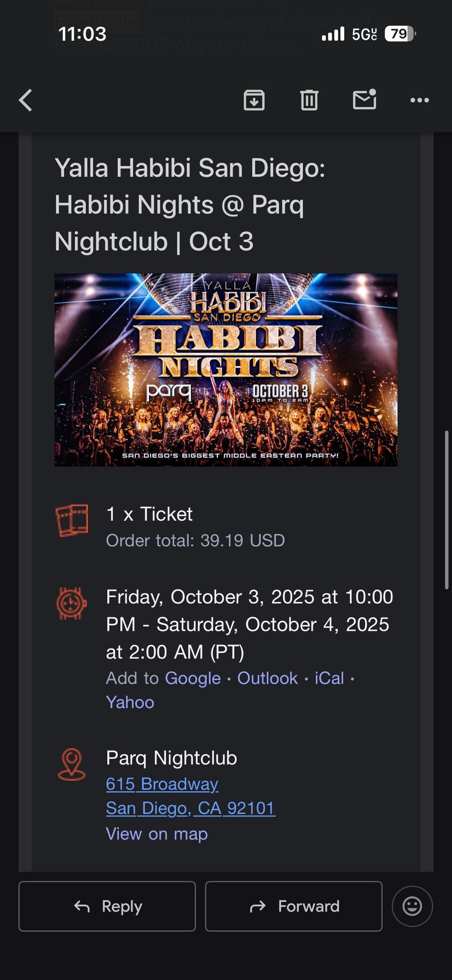Viewport: 452px width, 980px height.
Task: Tap the back arrow icon
Action: coord(26,100)
